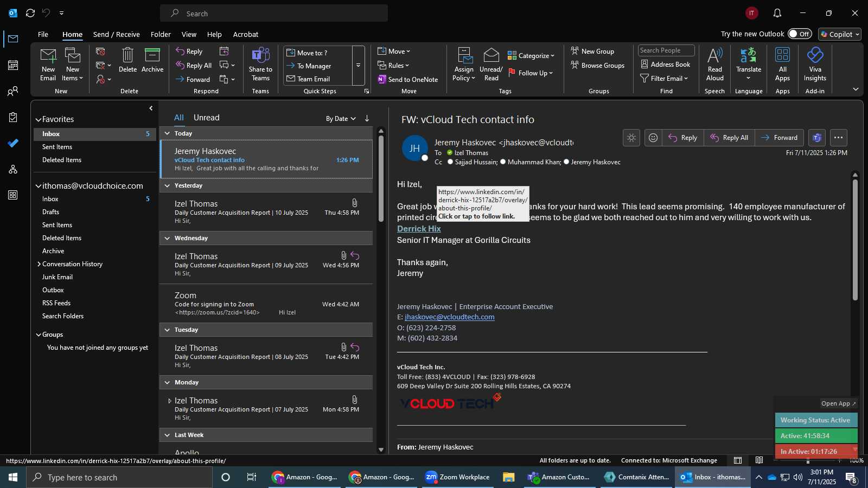Open the To Do checkmark in sidebar
The width and height of the screenshot is (868, 488).
point(13,143)
